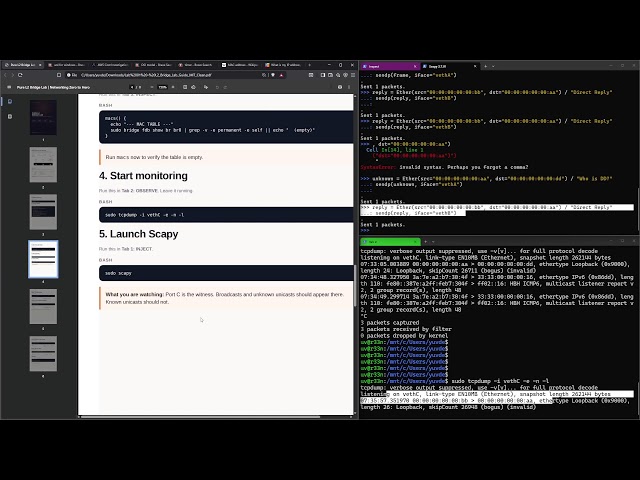
Task: Select the thumbnails view icon in PDF sidebar
Action: coord(10,102)
